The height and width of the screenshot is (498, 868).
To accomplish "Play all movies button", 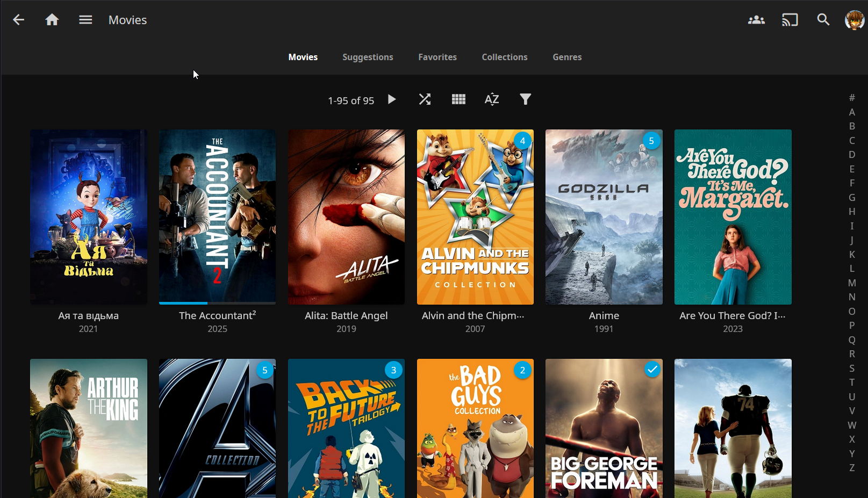I will coord(392,99).
